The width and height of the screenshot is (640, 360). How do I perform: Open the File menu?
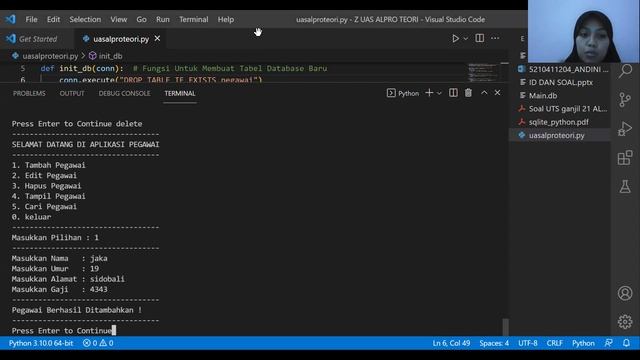(x=31, y=19)
